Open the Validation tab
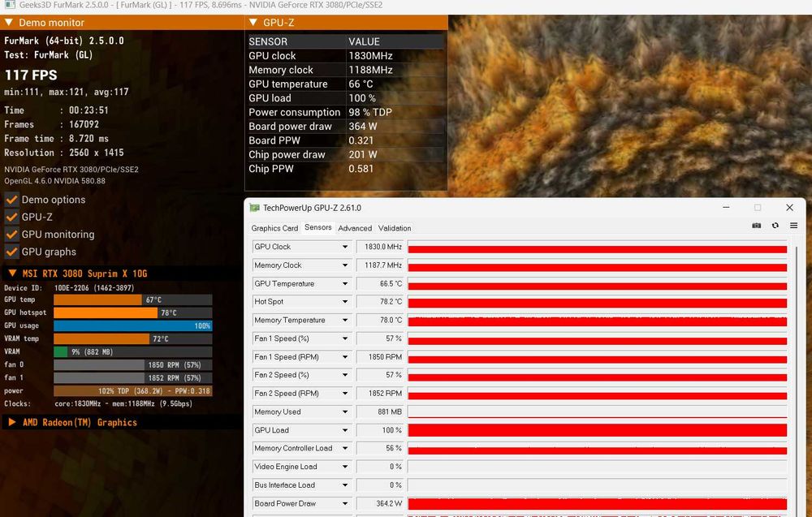Image resolution: width=812 pixels, height=517 pixels. [395, 228]
